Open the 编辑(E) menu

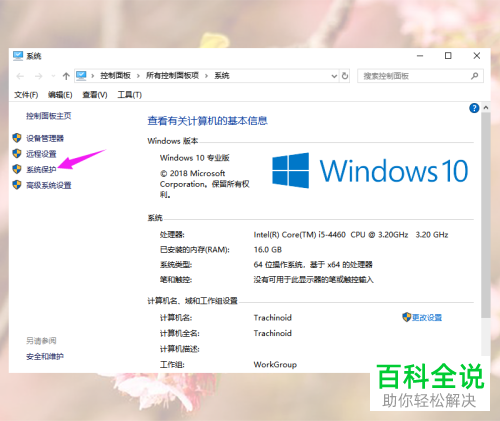click(x=60, y=95)
